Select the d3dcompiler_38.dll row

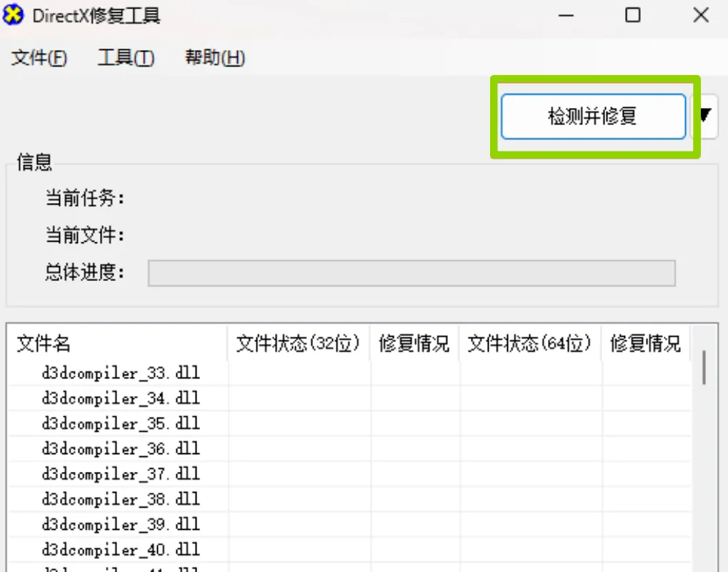[x=349, y=499]
